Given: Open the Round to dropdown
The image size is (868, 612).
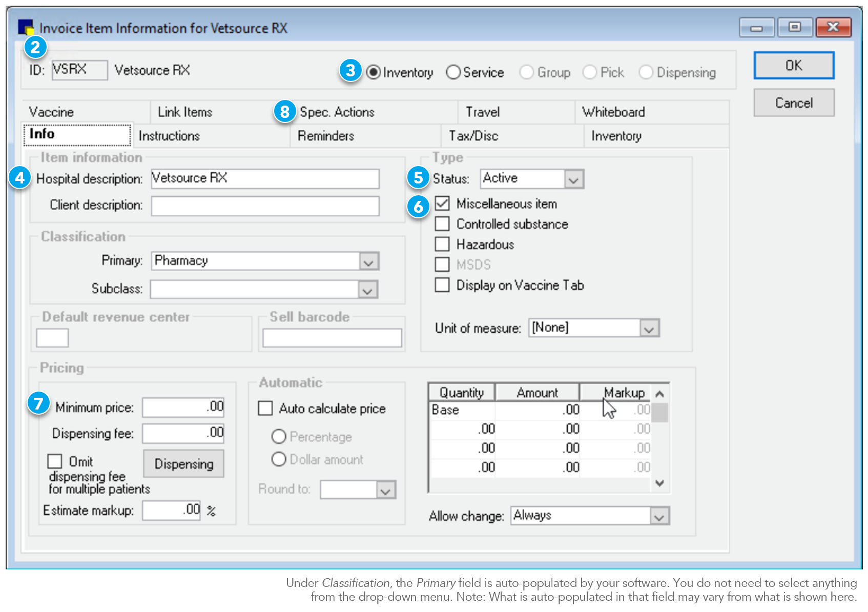Looking at the screenshot, I should (x=386, y=490).
